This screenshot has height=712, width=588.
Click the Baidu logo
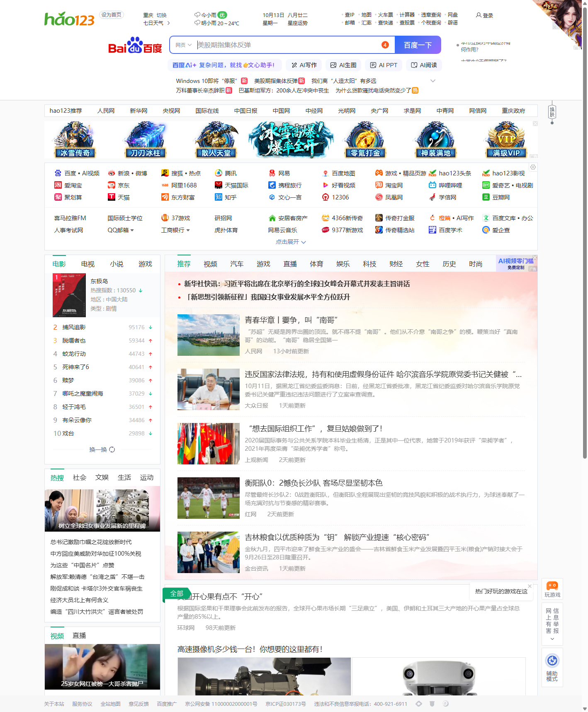135,45
